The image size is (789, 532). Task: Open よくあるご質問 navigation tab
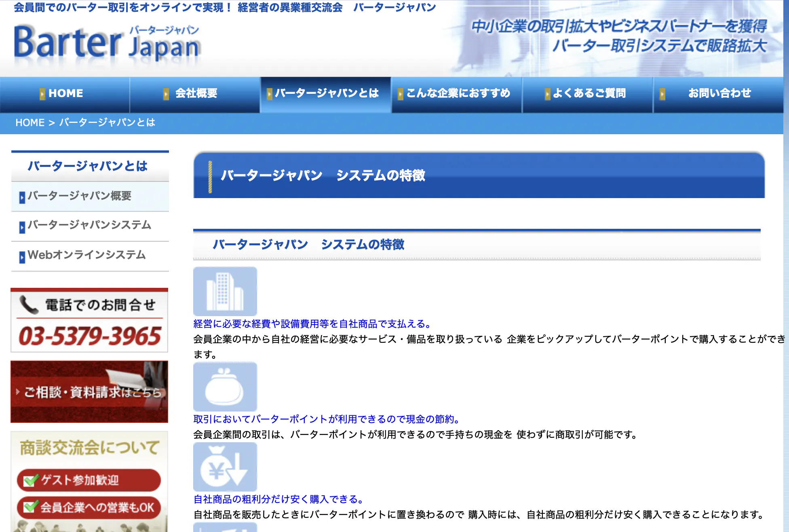click(x=588, y=93)
